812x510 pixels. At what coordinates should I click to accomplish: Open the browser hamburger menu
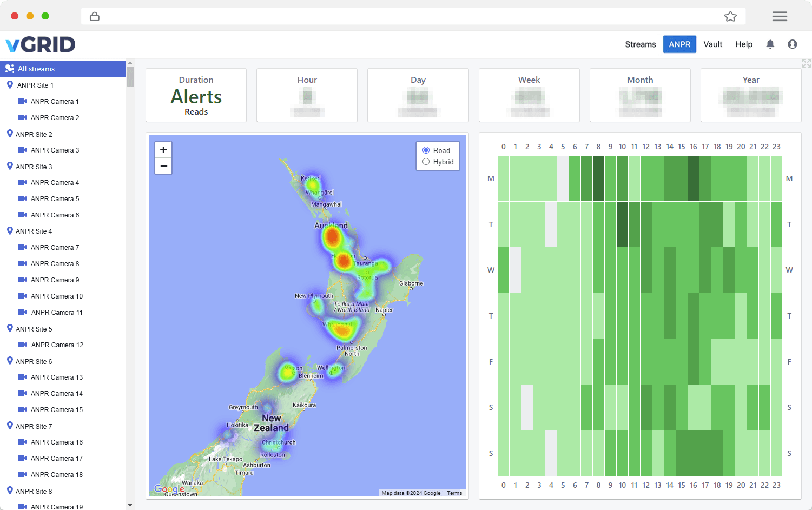click(780, 16)
